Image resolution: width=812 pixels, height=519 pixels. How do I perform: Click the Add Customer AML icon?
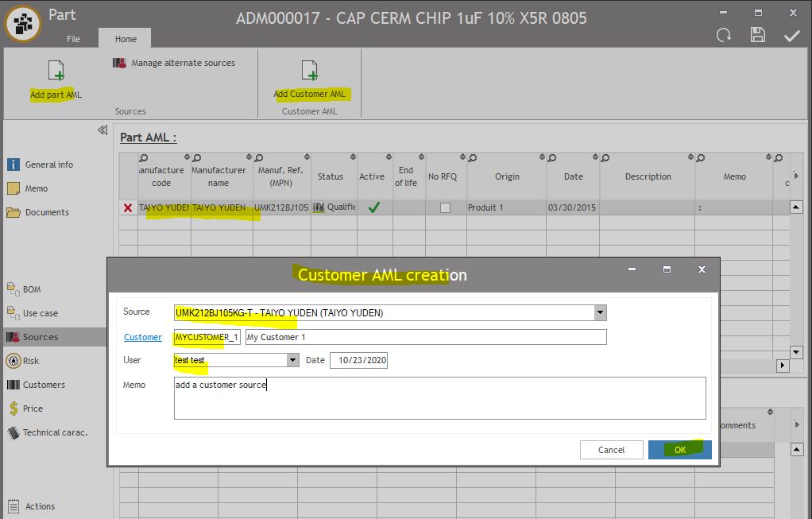(309, 71)
